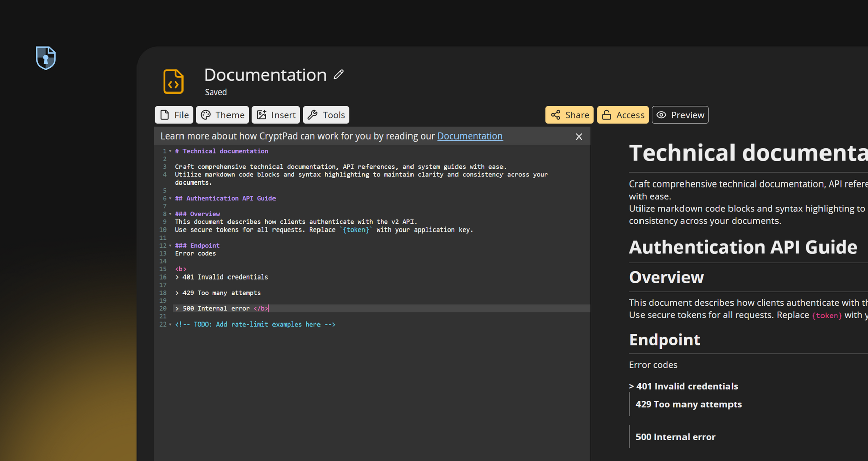The height and width of the screenshot is (461, 868).
Task: Click the Insert icon on the toolbar
Action: (x=262, y=115)
